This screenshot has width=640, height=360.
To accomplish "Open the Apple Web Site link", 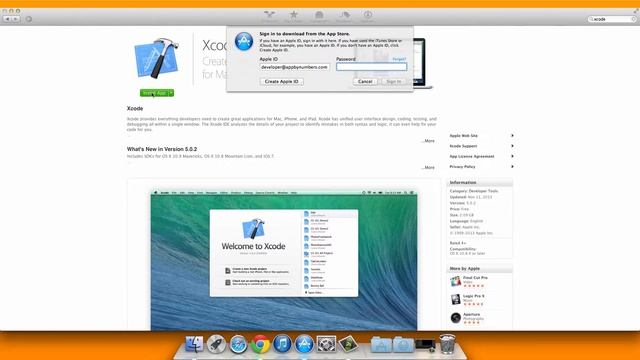I will point(463,136).
